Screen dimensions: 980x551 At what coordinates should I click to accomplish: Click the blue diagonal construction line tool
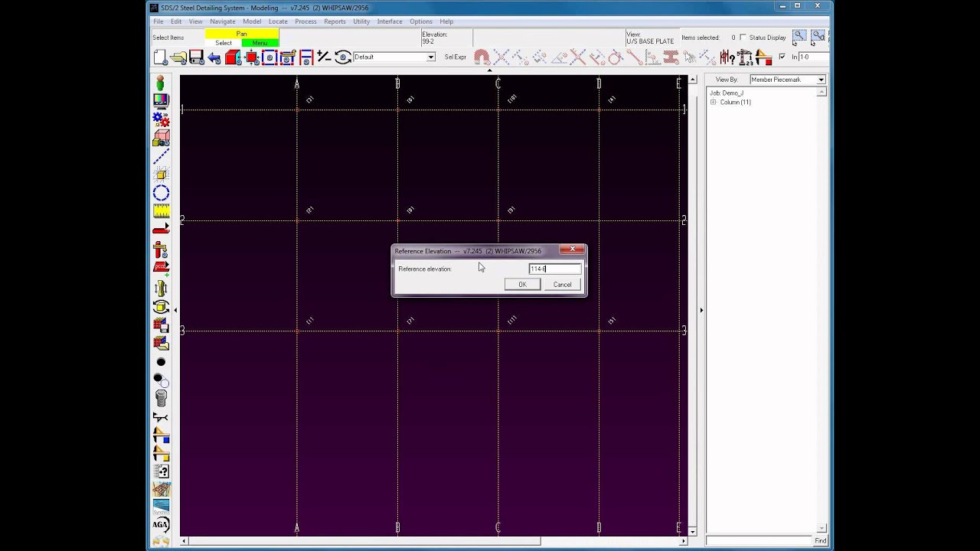click(x=161, y=156)
